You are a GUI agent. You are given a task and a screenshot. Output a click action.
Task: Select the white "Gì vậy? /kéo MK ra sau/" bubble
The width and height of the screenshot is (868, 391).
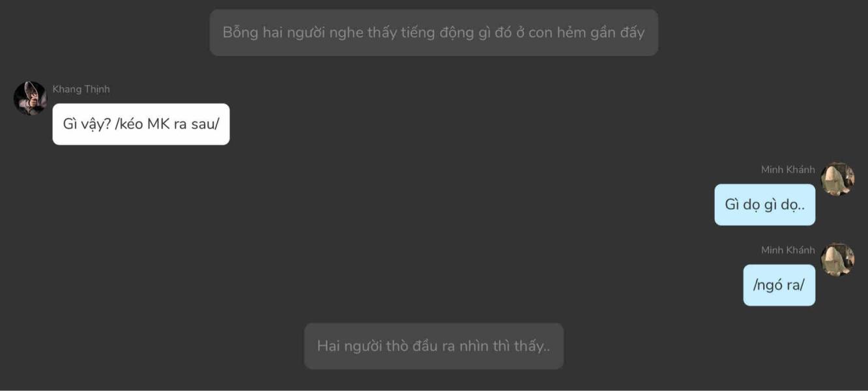(141, 124)
